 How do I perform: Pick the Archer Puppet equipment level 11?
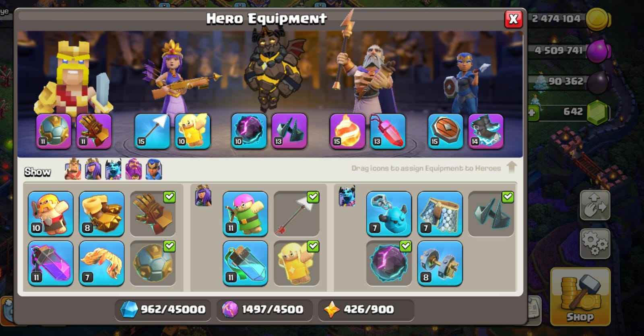pos(245,213)
